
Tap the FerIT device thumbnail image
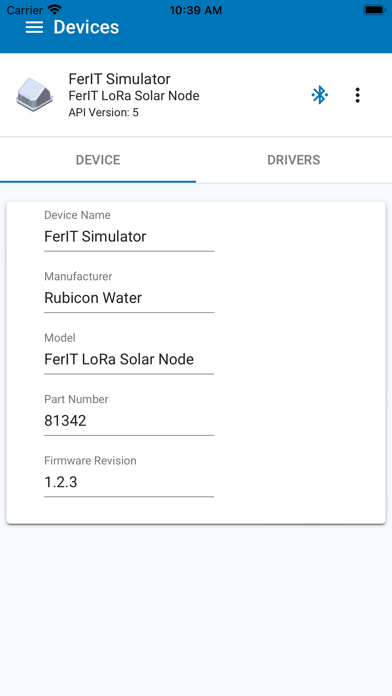click(x=34, y=95)
